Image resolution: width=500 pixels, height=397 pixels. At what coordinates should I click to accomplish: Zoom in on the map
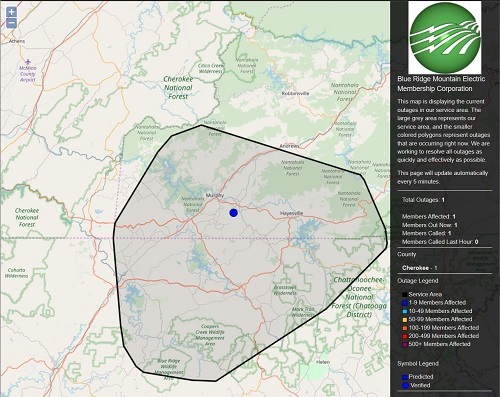click(11, 12)
